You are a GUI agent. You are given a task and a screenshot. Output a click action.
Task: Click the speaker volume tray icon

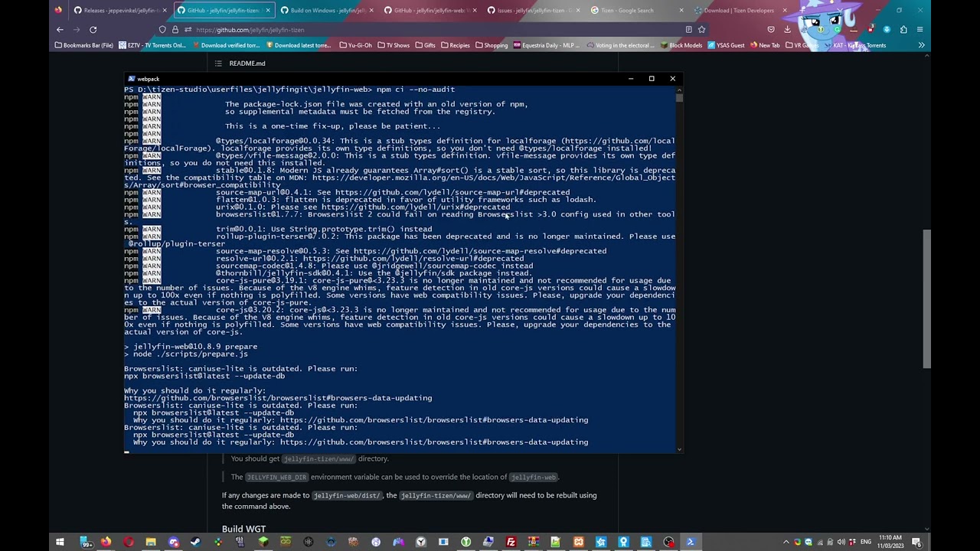[x=841, y=543]
